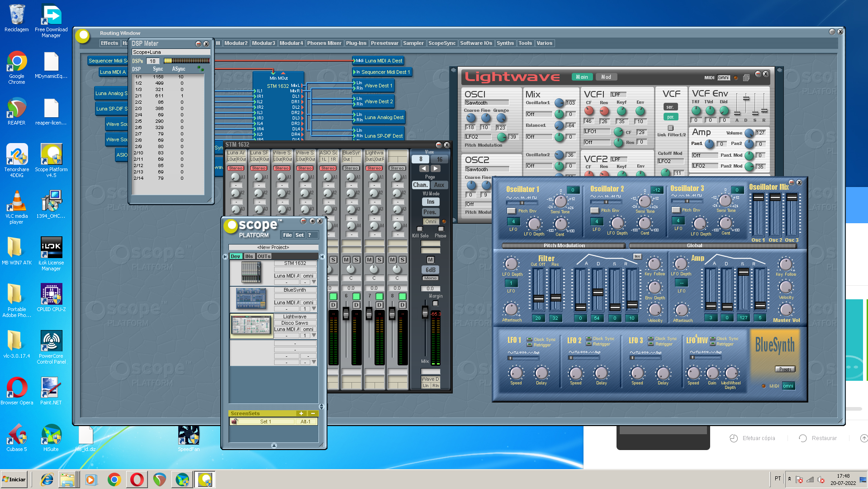Click the arrow icon right of the OUTs tab
The height and width of the screenshot is (489, 868).
pos(322,256)
